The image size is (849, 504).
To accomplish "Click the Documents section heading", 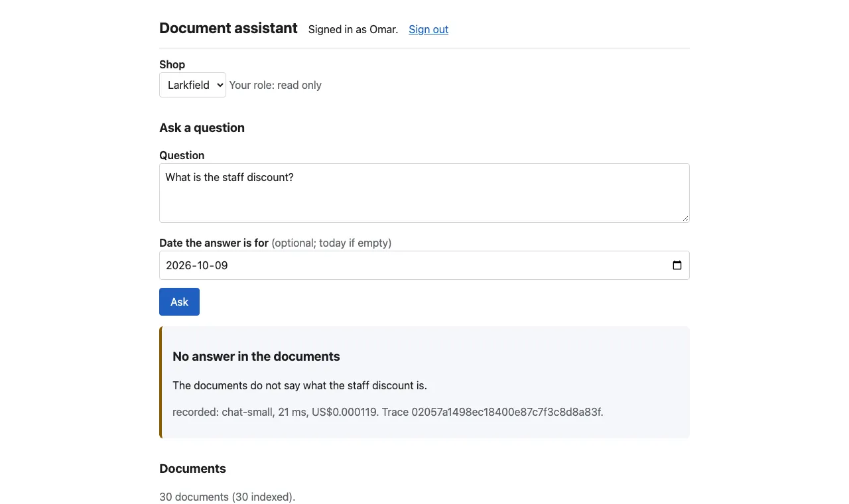I will point(192,469).
